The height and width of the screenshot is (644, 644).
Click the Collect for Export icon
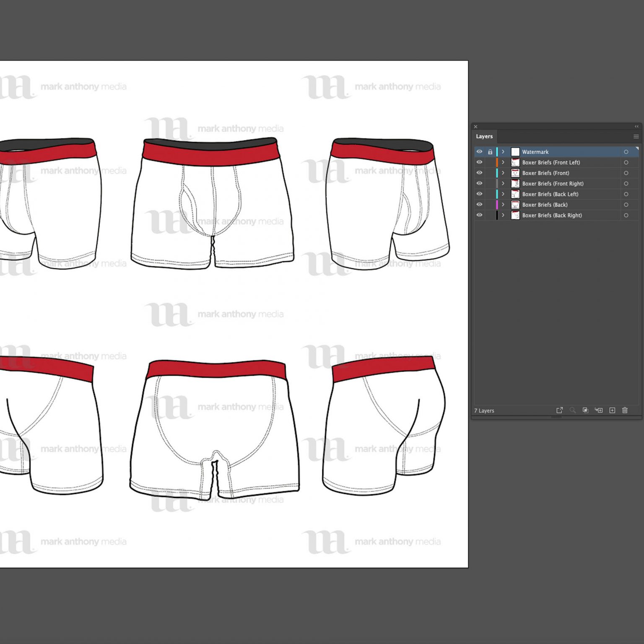[x=560, y=410]
